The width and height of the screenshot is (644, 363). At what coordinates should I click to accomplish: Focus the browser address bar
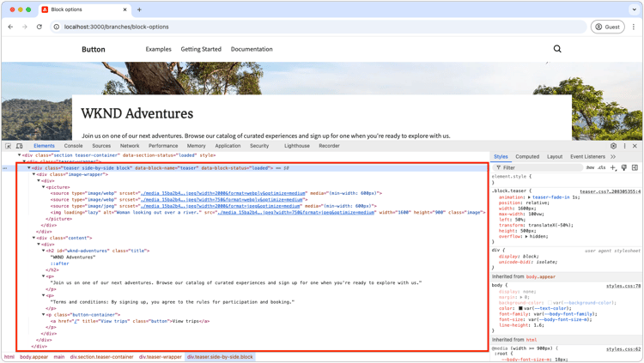(319, 27)
